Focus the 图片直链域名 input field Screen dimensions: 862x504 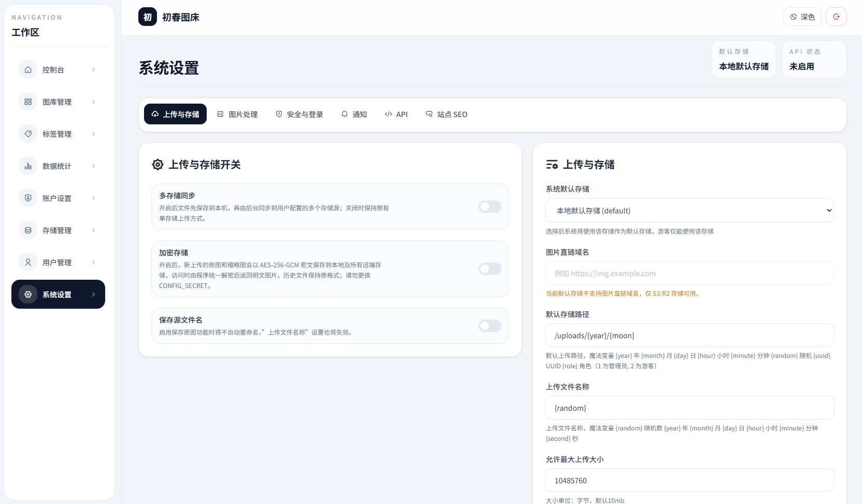tap(689, 273)
